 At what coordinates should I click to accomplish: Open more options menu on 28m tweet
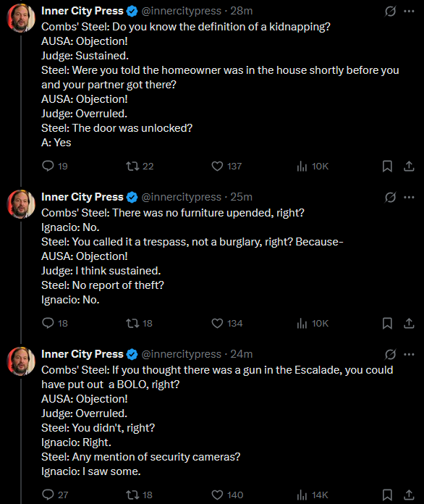click(409, 12)
